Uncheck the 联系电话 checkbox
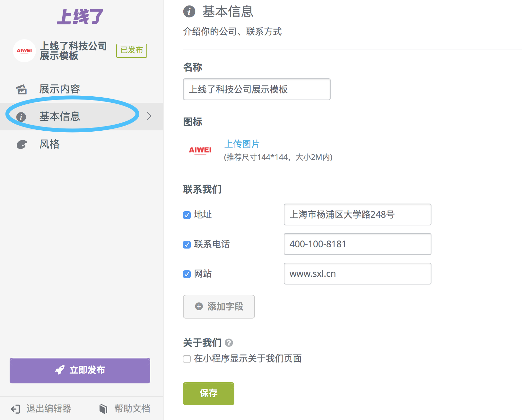 [x=187, y=244]
